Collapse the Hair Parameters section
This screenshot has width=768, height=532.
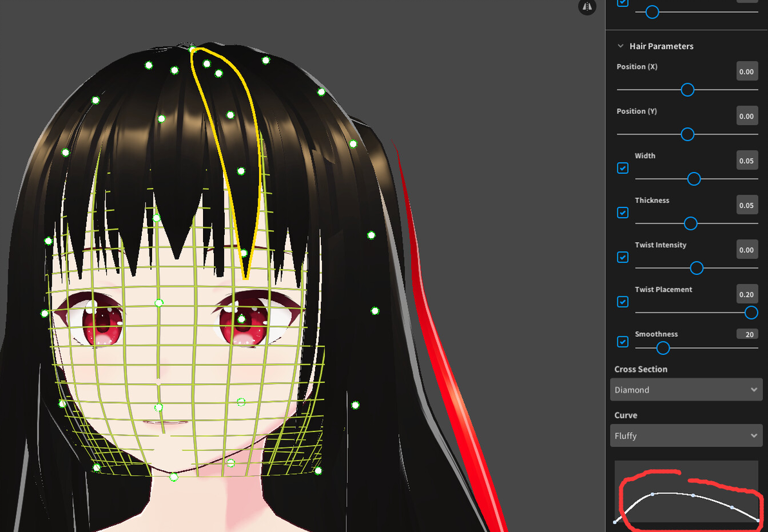pyautogui.click(x=620, y=46)
